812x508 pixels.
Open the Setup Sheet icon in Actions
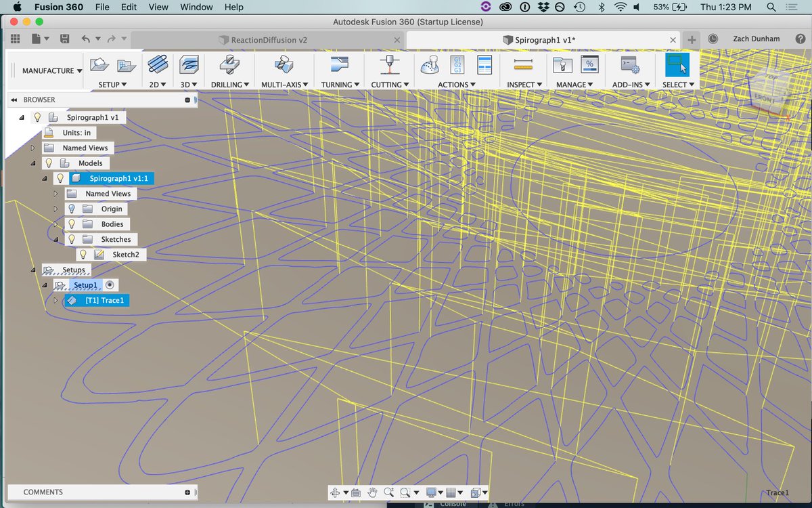[x=484, y=65]
